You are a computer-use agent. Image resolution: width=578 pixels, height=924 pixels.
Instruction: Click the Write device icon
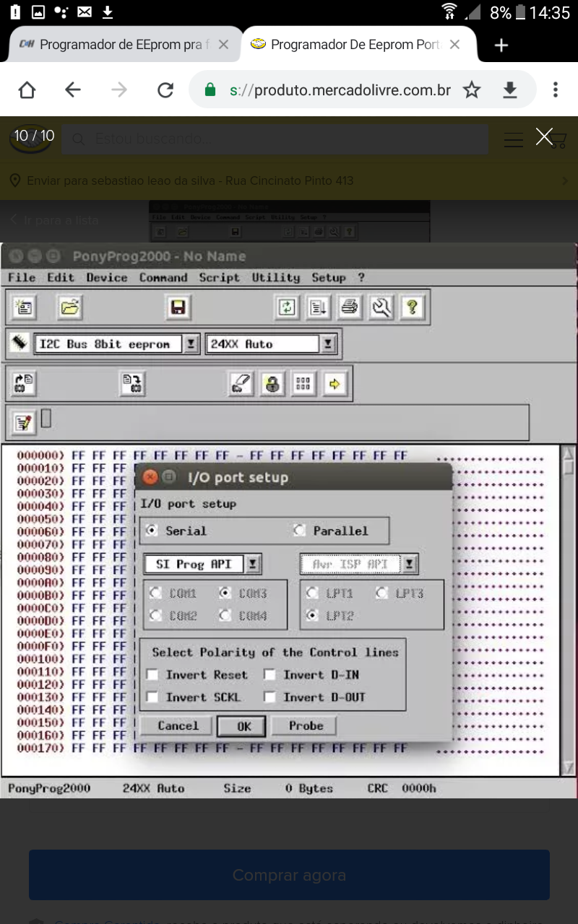(132, 383)
